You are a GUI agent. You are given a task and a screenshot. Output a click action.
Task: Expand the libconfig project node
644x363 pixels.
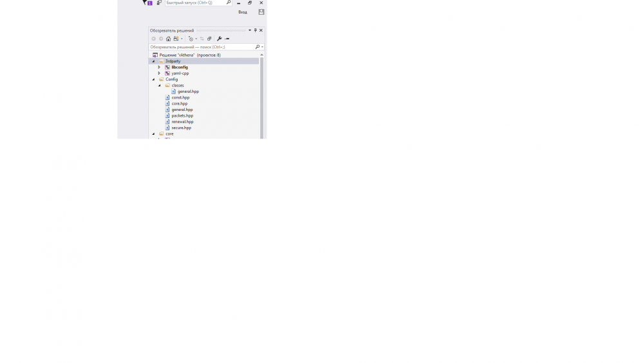coord(159,67)
